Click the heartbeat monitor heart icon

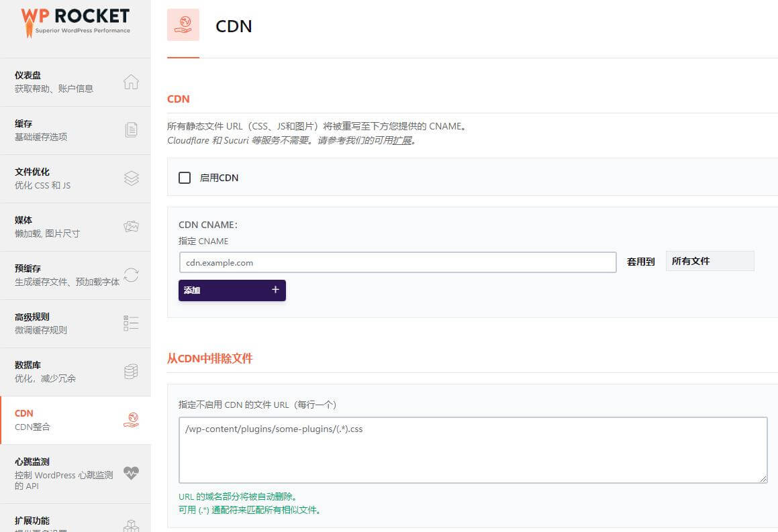coord(131,473)
